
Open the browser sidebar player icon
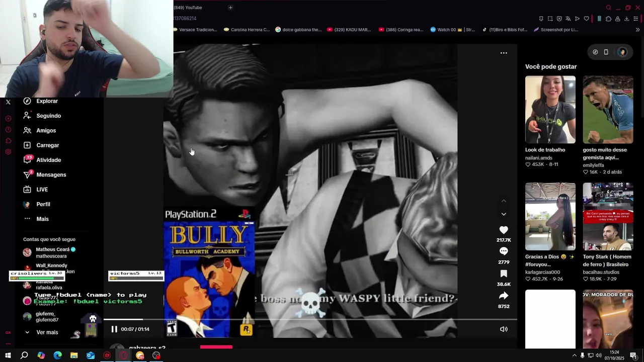point(8,119)
